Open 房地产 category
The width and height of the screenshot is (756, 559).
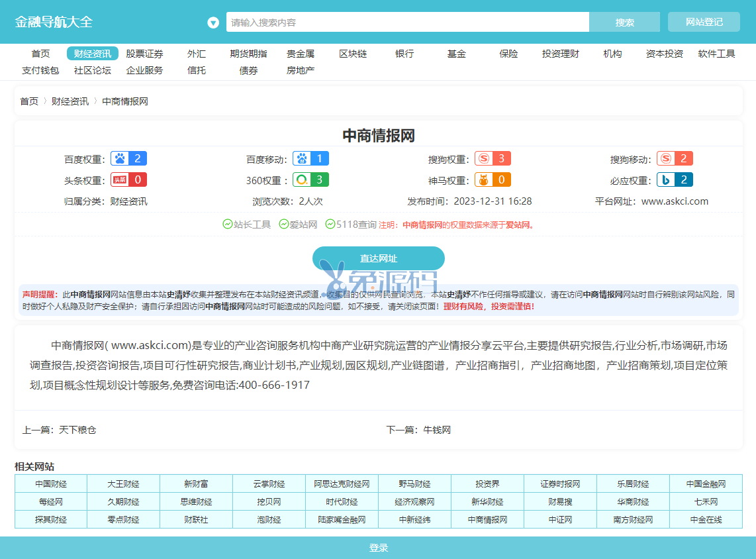point(301,70)
